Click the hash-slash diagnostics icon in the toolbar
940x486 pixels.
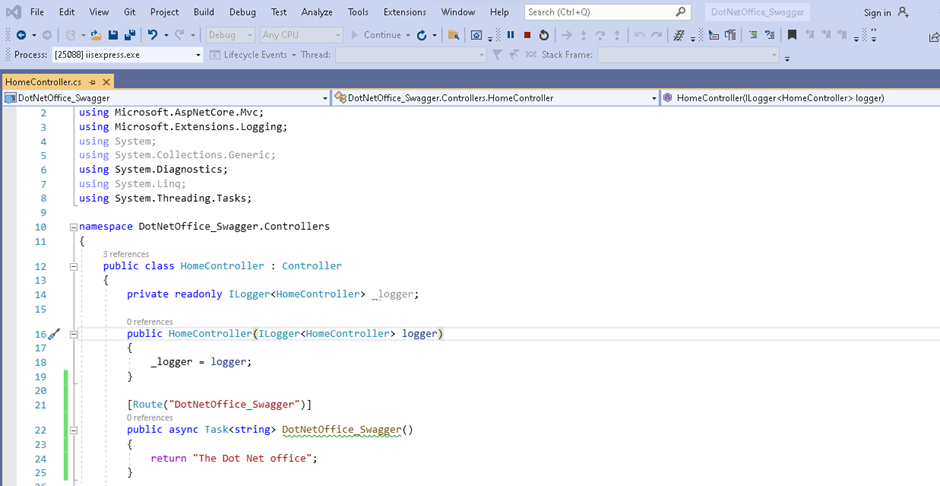point(679,35)
